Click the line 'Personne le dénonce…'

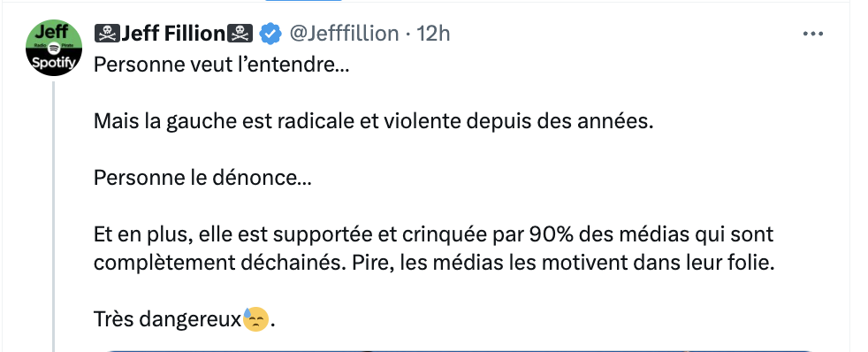click(202, 179)
